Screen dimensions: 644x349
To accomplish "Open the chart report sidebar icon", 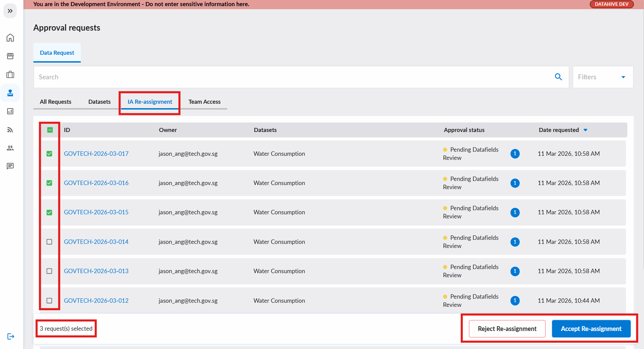I will click(10, 111).
